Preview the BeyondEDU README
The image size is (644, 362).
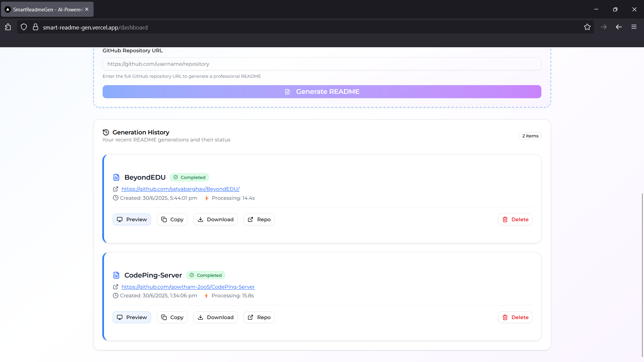pyautogui.click(x=132, y=220)
